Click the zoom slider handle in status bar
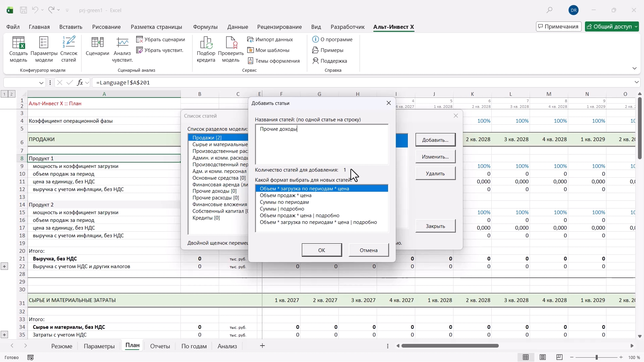This screenshot has width=644, height=362. 597,358
